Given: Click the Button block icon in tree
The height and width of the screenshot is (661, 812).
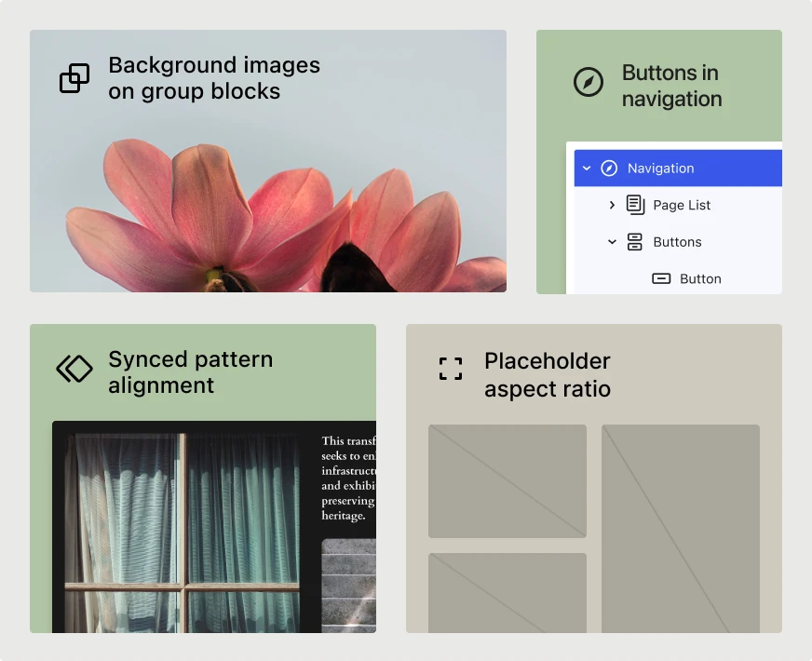Looking at the screenshot, I should tap(661, 278).
